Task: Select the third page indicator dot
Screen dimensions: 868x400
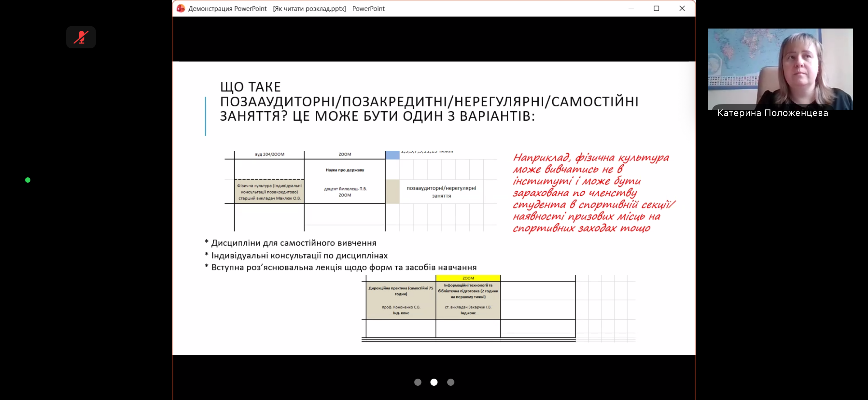Action: tap(450, 382)
